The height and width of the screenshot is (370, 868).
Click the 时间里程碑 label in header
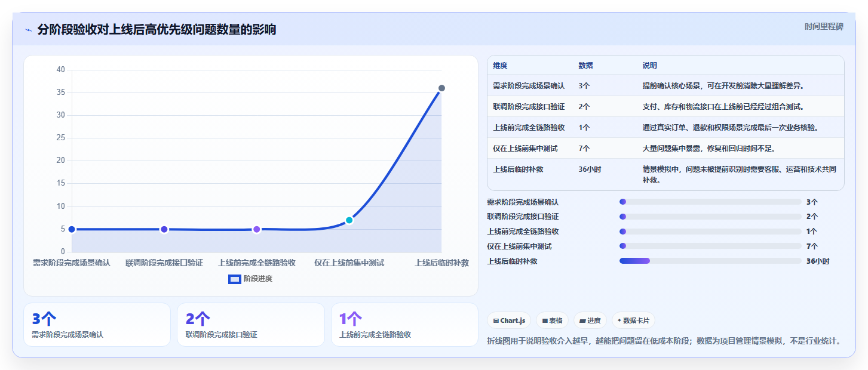point(824,26)
